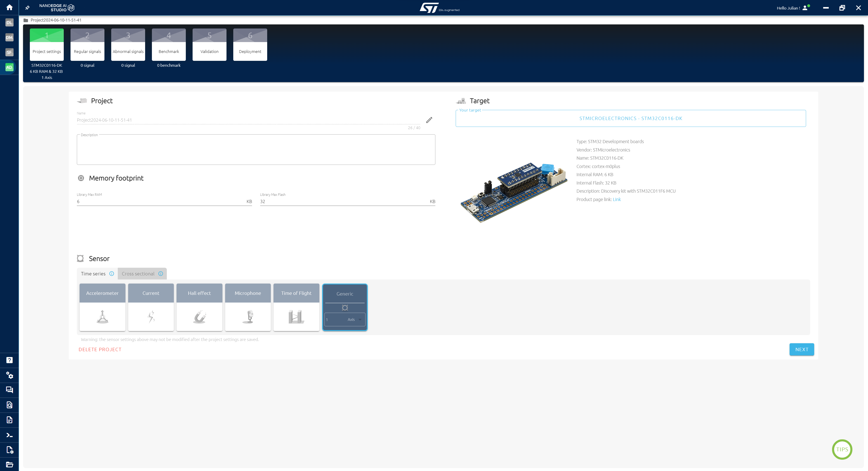Screen dimensions: 868x471
Task: Select the Accelerometer sensor card
Action: [x=102, y=307]
